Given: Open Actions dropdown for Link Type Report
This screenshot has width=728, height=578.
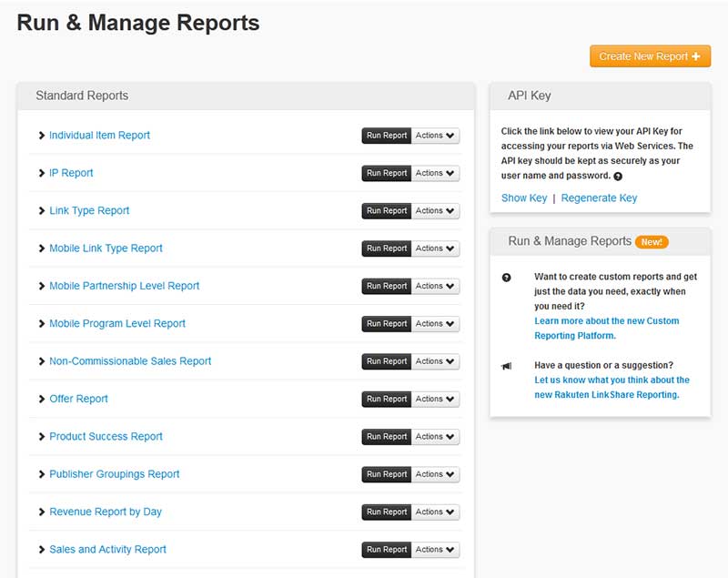Looking at the screenshot, I should coord(436,211).
